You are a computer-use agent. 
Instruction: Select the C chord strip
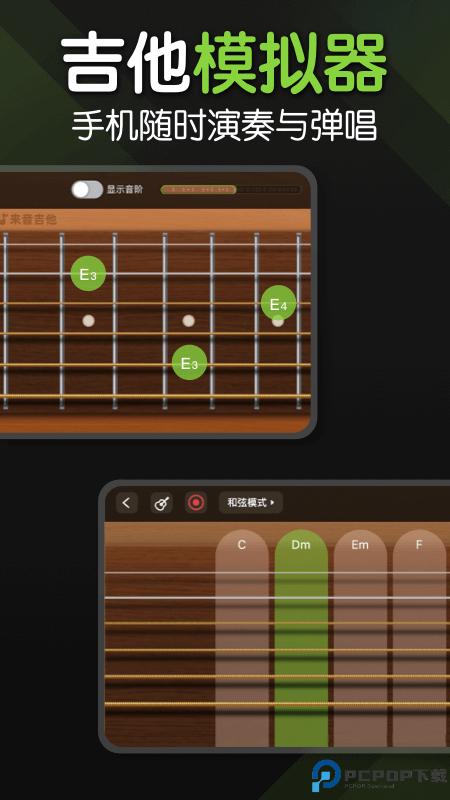click(242, 638)
